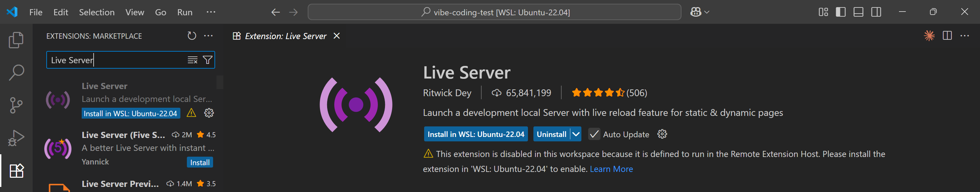Click the Uninstall button
Image resolution: width=980 pixels, height=192 pixels.
coord(551,134)
